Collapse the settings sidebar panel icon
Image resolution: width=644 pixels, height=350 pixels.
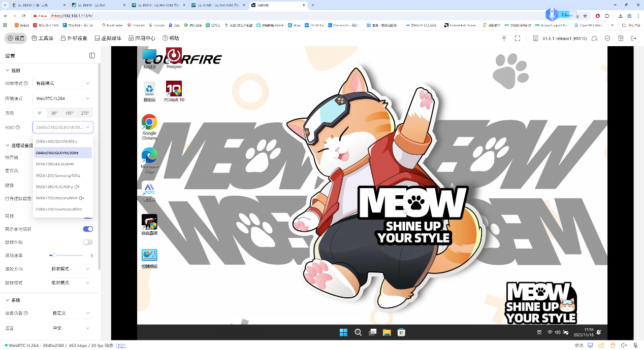[92, 56]
